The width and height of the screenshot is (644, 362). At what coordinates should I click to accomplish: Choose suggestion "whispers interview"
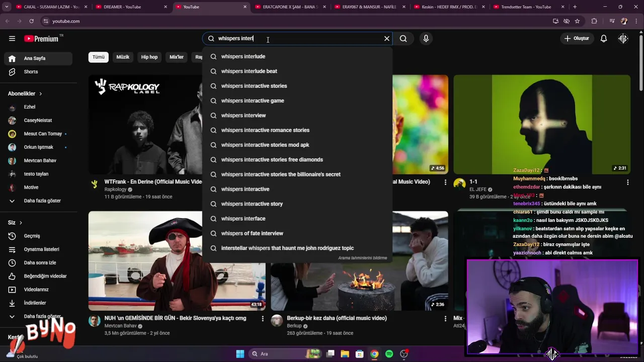297,116
